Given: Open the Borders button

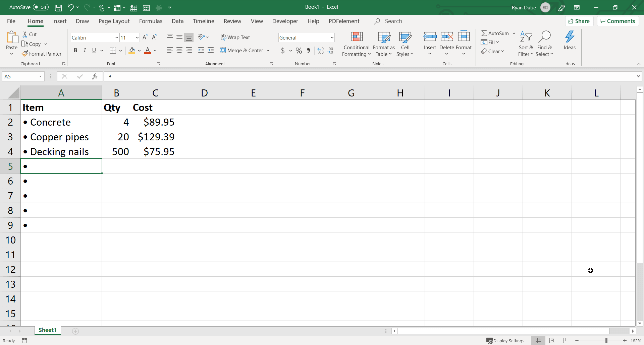Looking at the screenshot, I should tap(113, 51).
